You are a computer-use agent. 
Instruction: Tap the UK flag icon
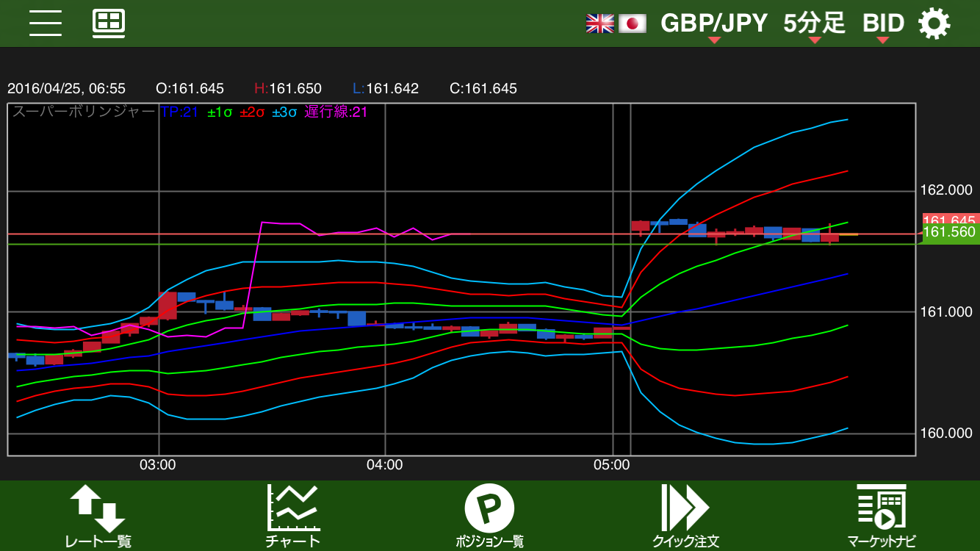click(x=599, y=24)
